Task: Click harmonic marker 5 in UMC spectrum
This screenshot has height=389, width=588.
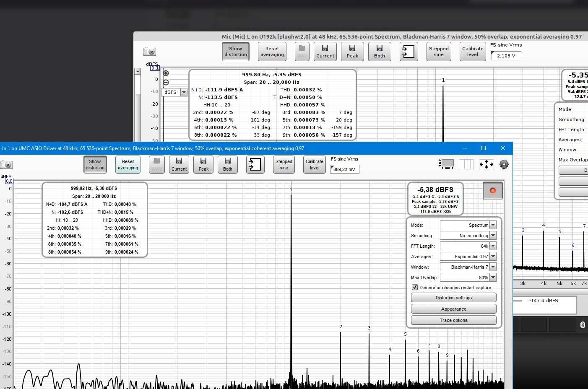Action: (406, 334)
